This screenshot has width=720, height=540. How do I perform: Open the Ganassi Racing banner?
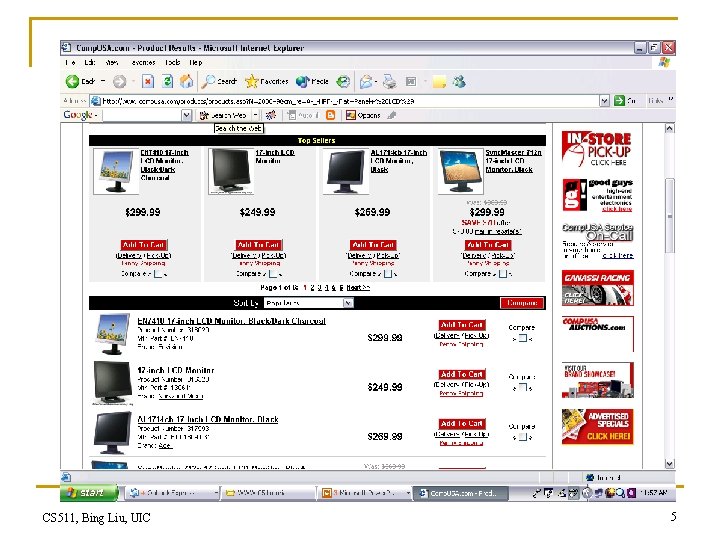coord(597,288)
